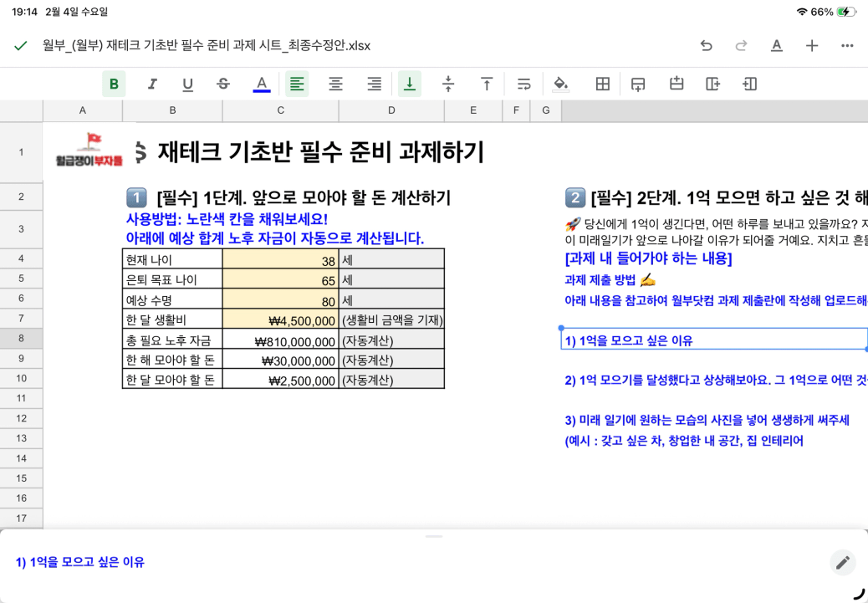Open the three-dot more options menu
The image size is (868, 603).
(x=847, y=46)
